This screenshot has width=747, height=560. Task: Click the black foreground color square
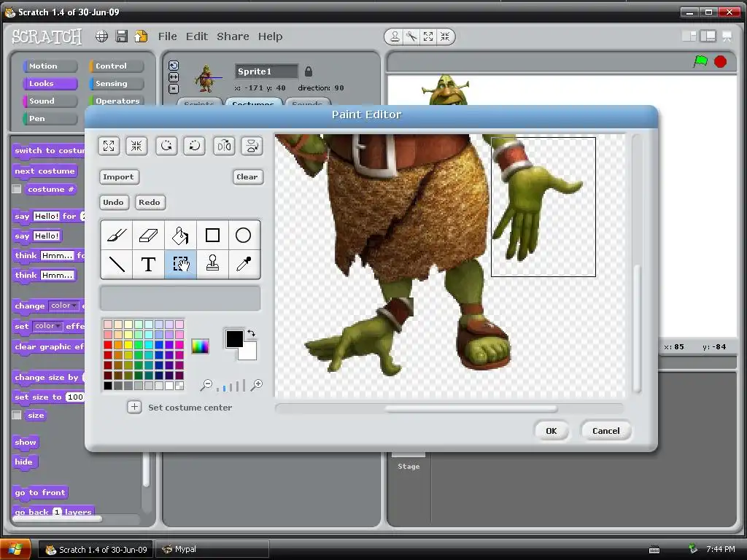(x=234, y=338)
